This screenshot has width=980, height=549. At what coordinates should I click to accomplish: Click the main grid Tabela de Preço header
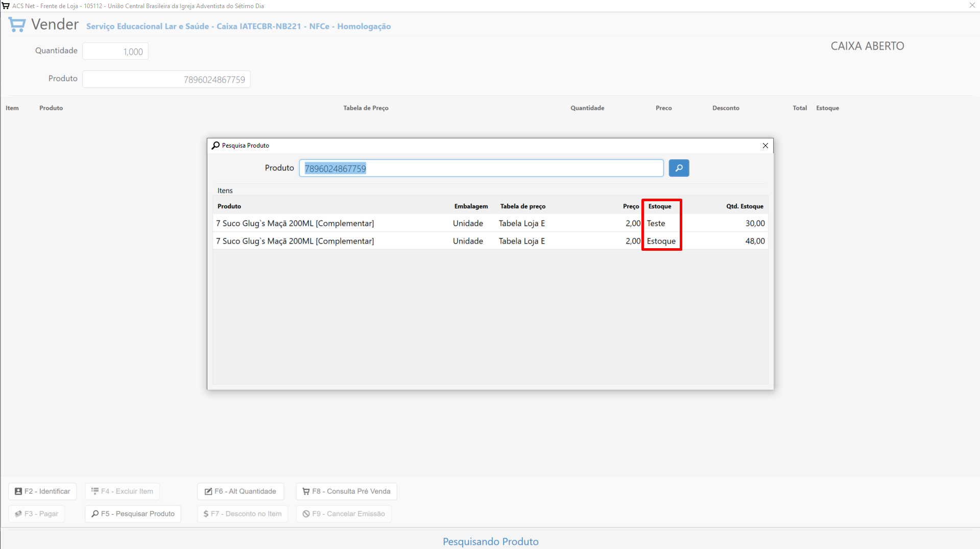pyautogui.click(x=366, y=108)
